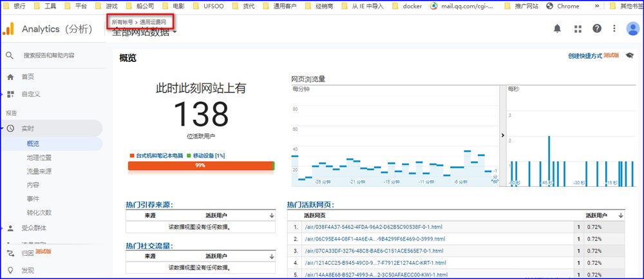Click the search magnifier icon in sidebar
644x279 pixels.
pos(10,55)
